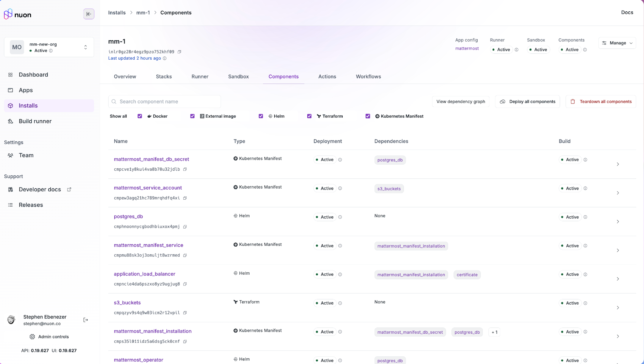The width and height of the screenshot is (644, 364).
Task: Collapse the sidebar with arrow icon
Action: pos(89,14)
